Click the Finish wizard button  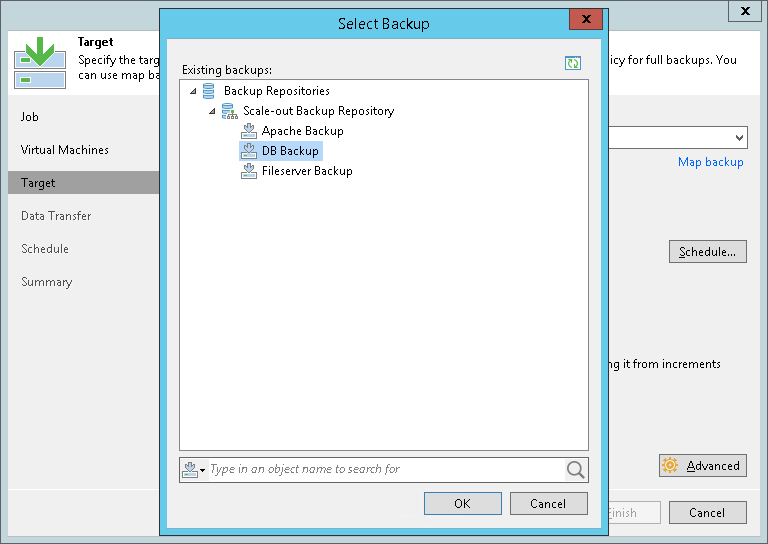click(x=634, y=513)
